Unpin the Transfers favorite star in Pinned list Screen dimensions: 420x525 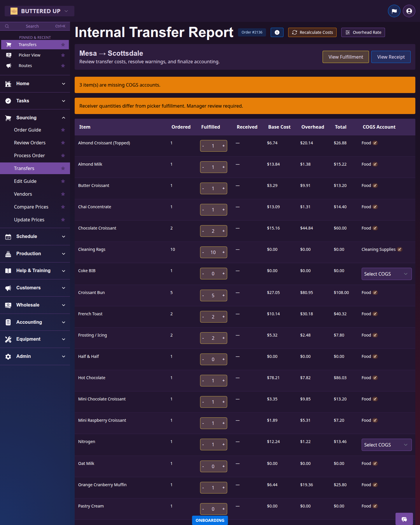pos(63,45)
